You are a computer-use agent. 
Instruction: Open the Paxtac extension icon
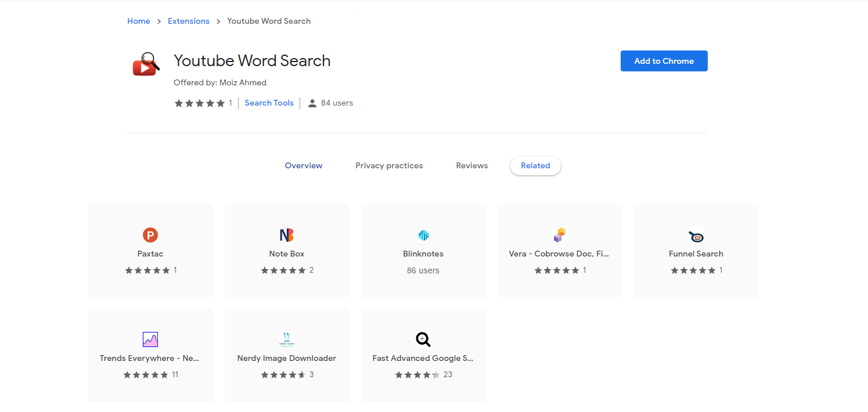(150, 235)
